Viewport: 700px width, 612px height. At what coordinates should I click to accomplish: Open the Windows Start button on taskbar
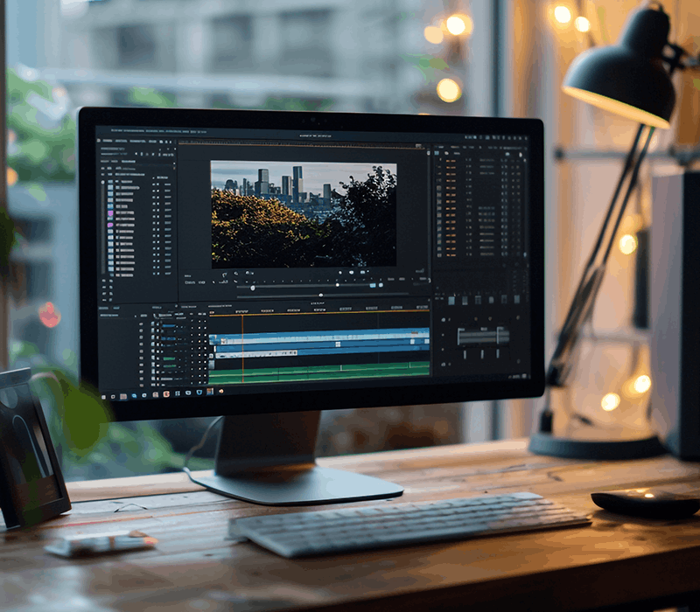[103, 397]
